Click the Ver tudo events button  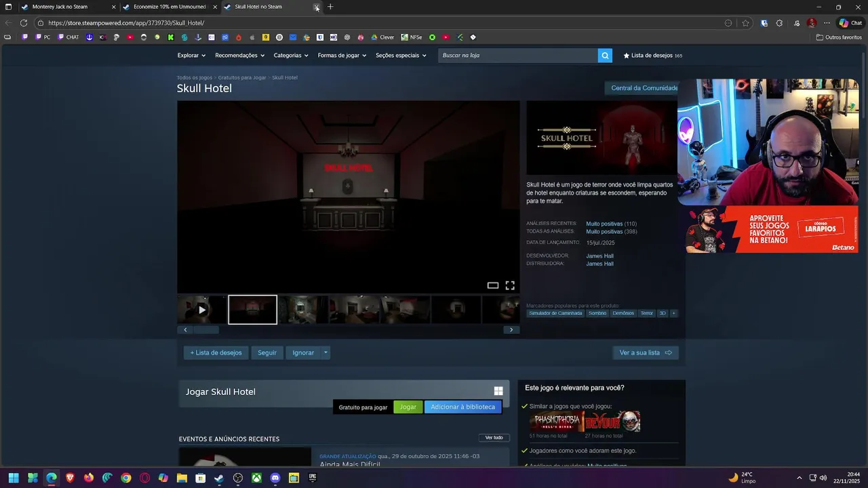494,438
